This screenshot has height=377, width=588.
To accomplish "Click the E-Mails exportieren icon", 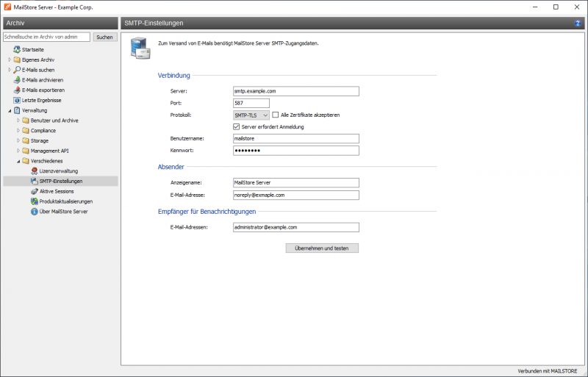I will [16, 90].
